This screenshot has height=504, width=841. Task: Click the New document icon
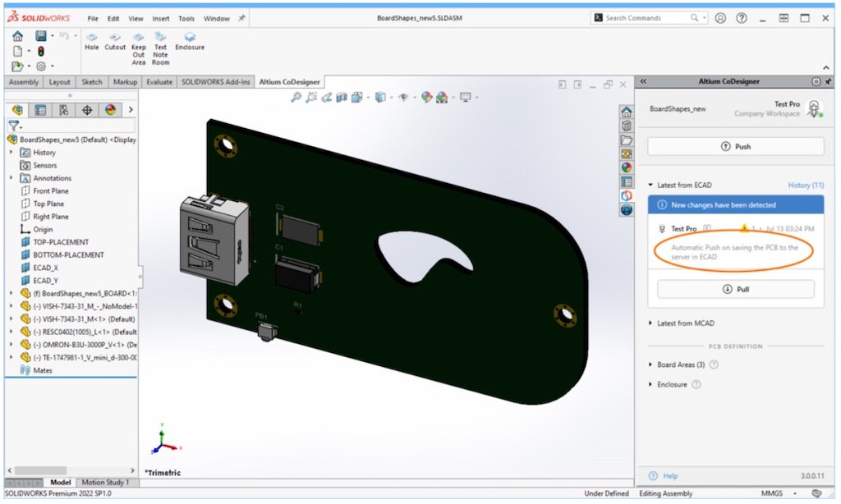[18, 51]
